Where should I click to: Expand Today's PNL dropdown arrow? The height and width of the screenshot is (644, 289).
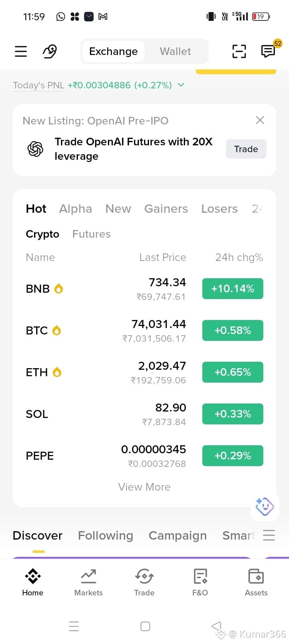(181, 85)
